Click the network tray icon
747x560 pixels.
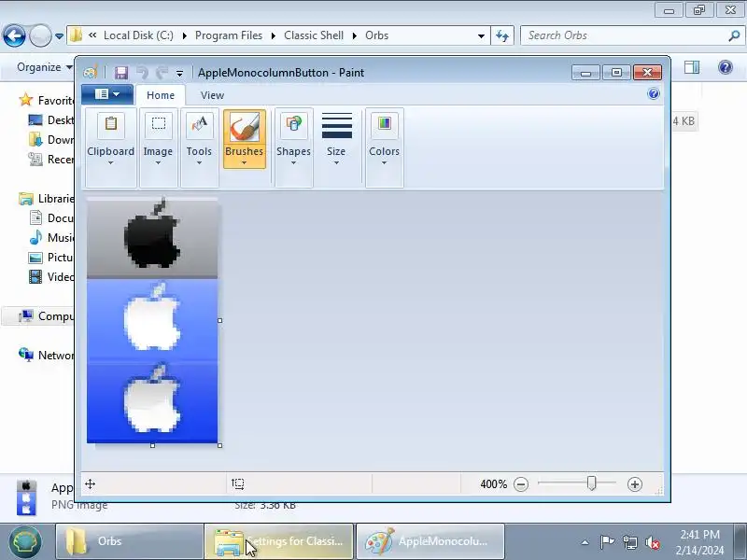(630, 542)
